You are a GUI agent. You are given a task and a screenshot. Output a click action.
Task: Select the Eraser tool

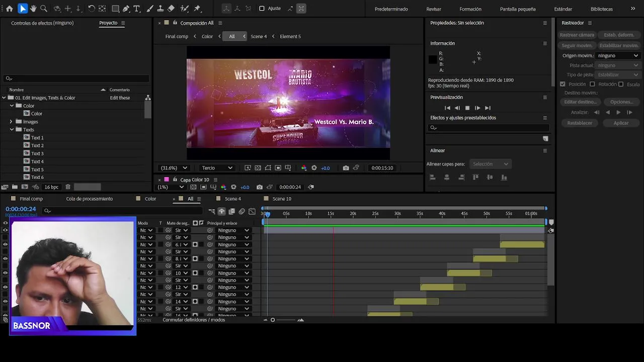click(x=171, y=9)
